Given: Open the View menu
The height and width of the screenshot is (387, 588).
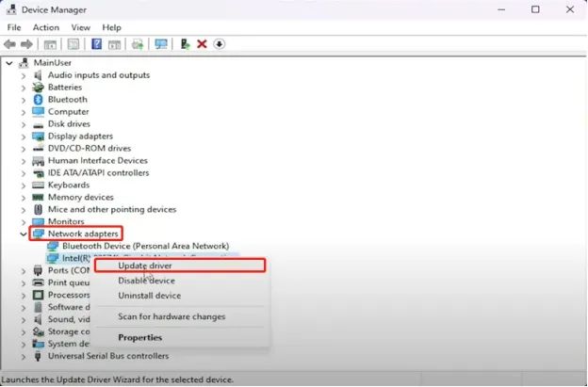Looking at the screenshot, I should point(81,27).
